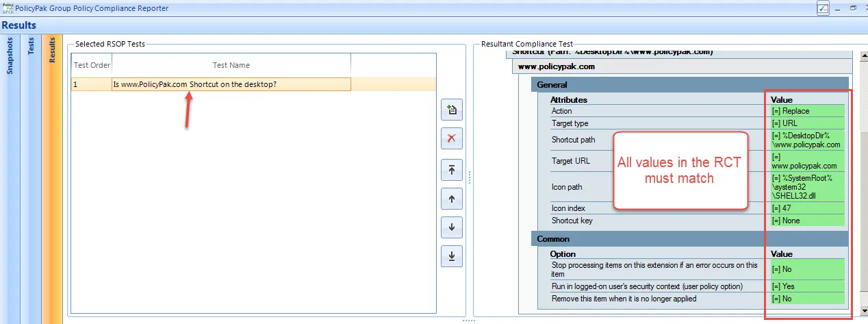Click '[=] Yes' for Run in logged-on user's context
Screen dimensions: 868x324
tap(807, 286)
